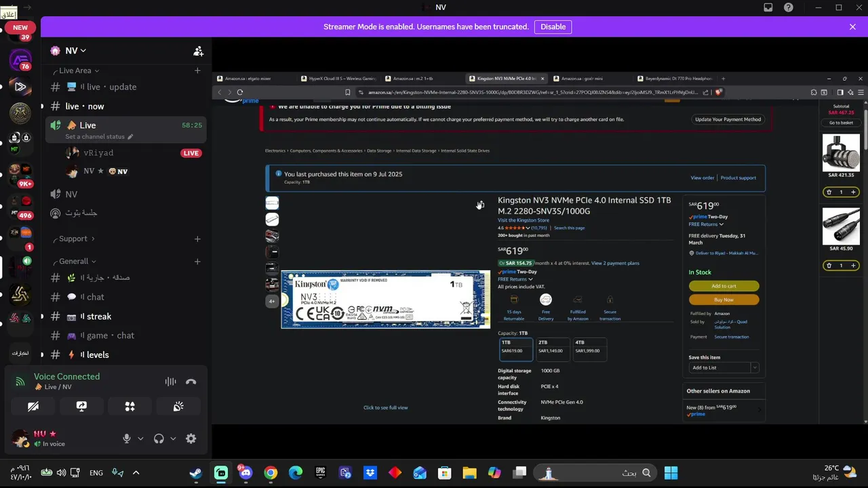
Task: Click the orange Buy Now button
Action: tap(724, 300)
